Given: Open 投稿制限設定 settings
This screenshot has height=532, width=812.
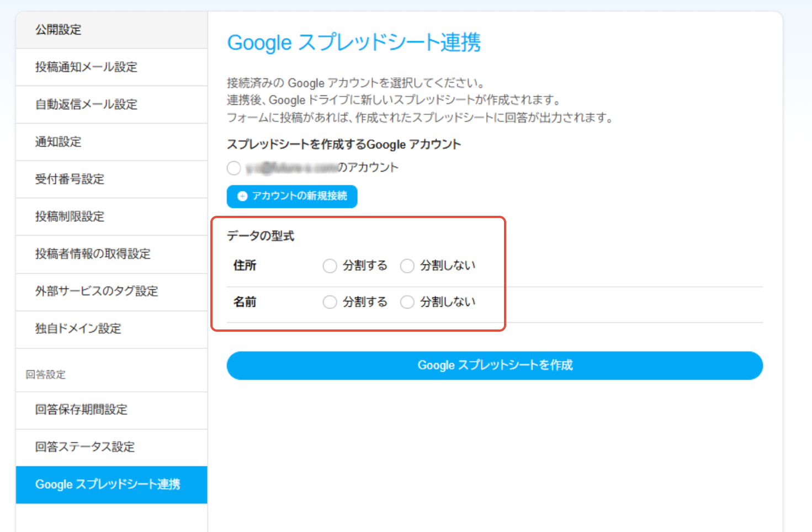Looking at the screenshot, I should [112, 216].
